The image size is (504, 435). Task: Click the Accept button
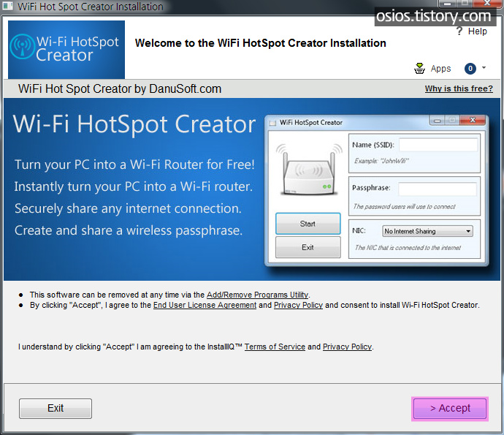450,408
